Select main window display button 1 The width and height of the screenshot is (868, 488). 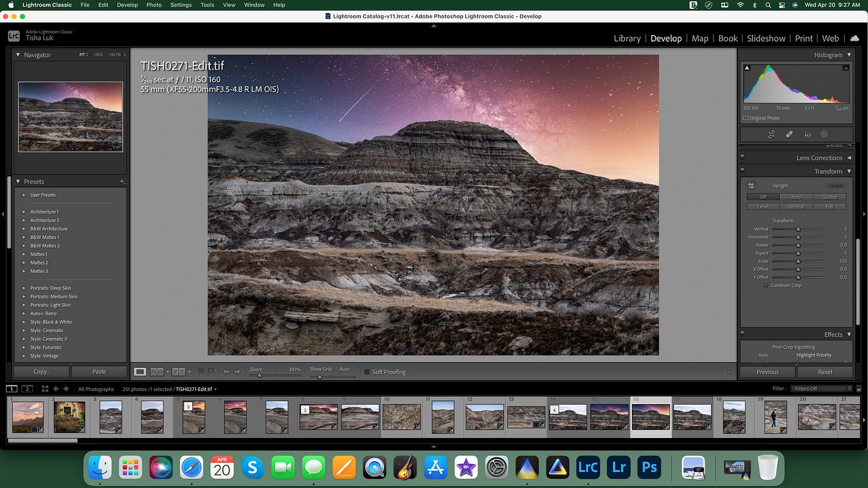tap(11, 389)
